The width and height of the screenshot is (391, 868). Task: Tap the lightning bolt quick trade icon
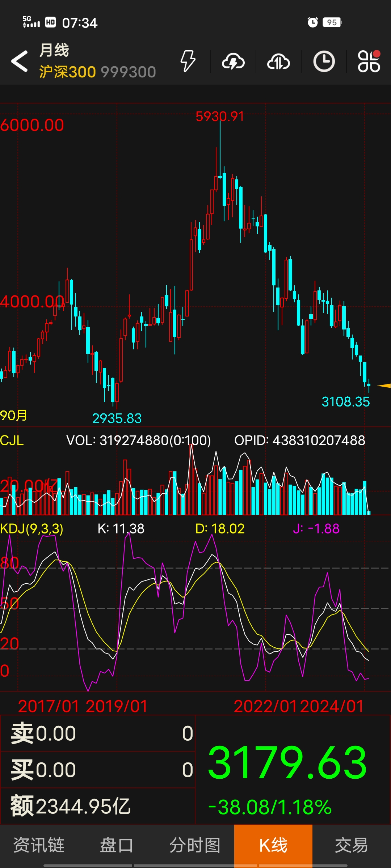188,61
